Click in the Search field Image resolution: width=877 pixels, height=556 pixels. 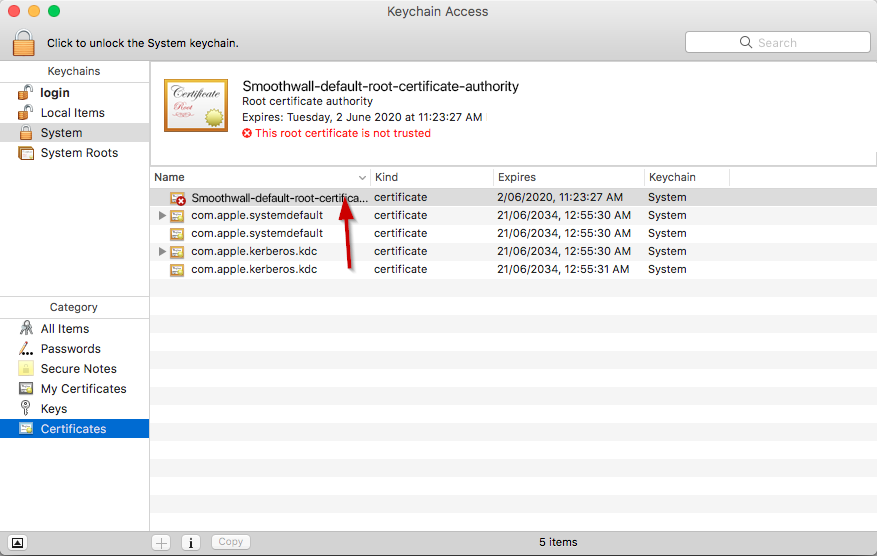(777, 42)
